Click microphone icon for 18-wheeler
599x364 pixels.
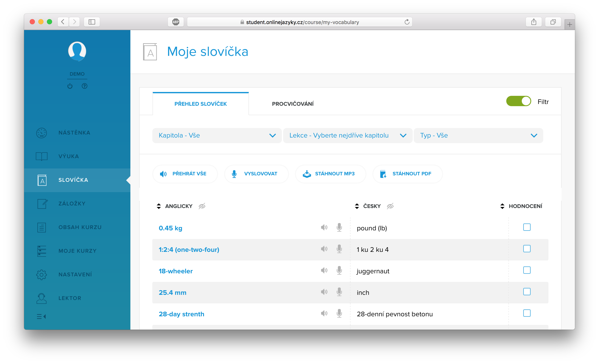[339, 271]
